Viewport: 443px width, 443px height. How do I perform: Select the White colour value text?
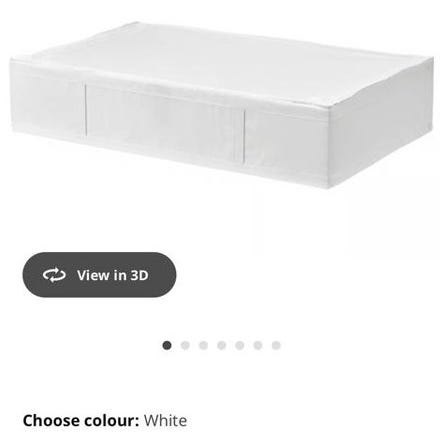tap(165, 421)
